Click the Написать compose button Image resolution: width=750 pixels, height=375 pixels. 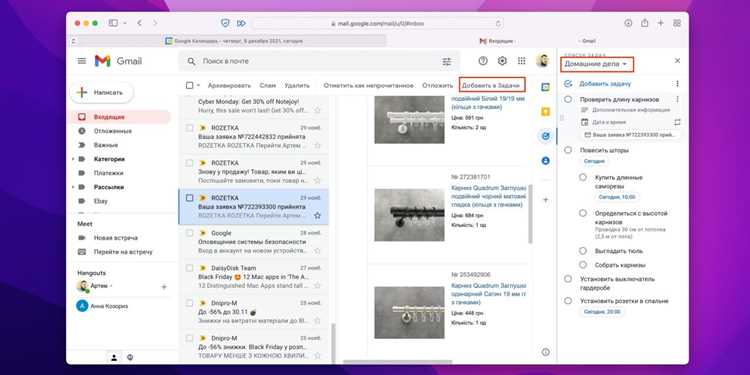pos(102,93)
